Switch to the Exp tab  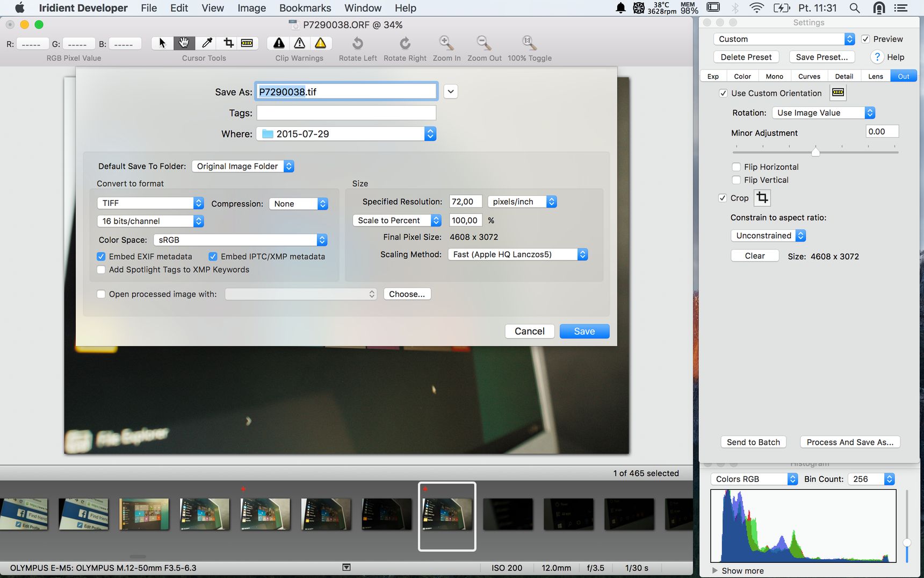[713, 76]
